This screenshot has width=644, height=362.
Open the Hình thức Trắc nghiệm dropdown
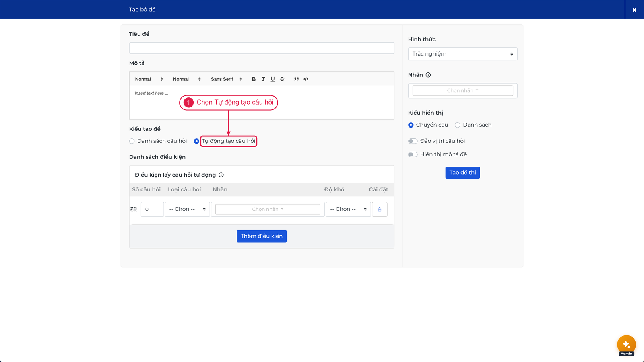coord(462,54)
